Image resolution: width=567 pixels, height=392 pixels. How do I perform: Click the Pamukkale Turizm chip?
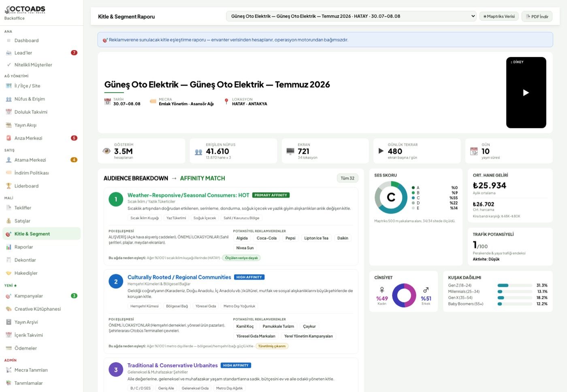tap(278, 326)
